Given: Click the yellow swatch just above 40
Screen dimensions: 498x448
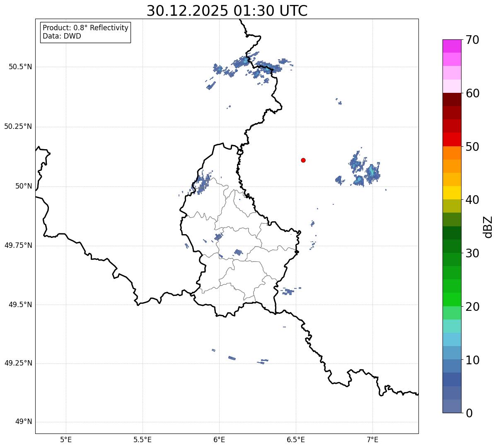Looking at the screenshot, I should coord(452,193).
